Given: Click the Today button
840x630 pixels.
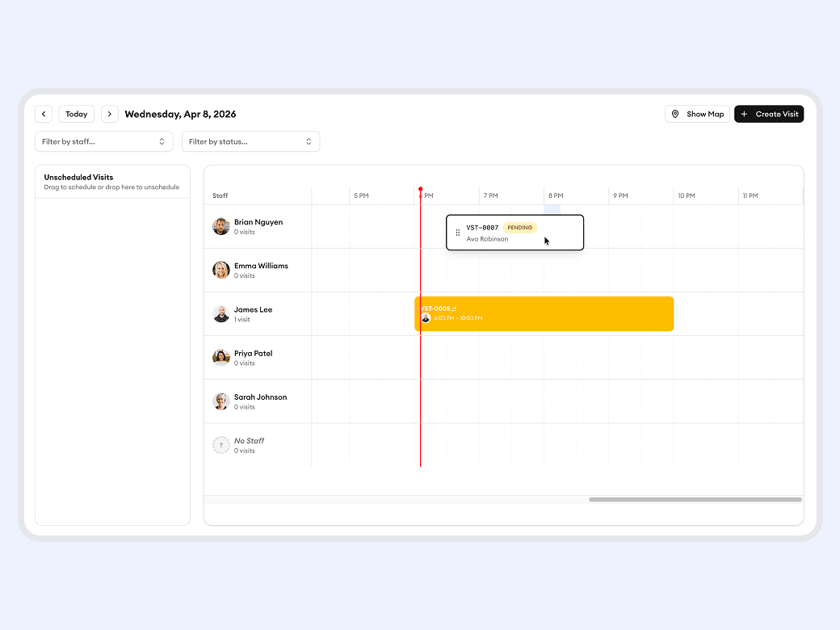Looking at the screenshot, I should pos(76,114).
